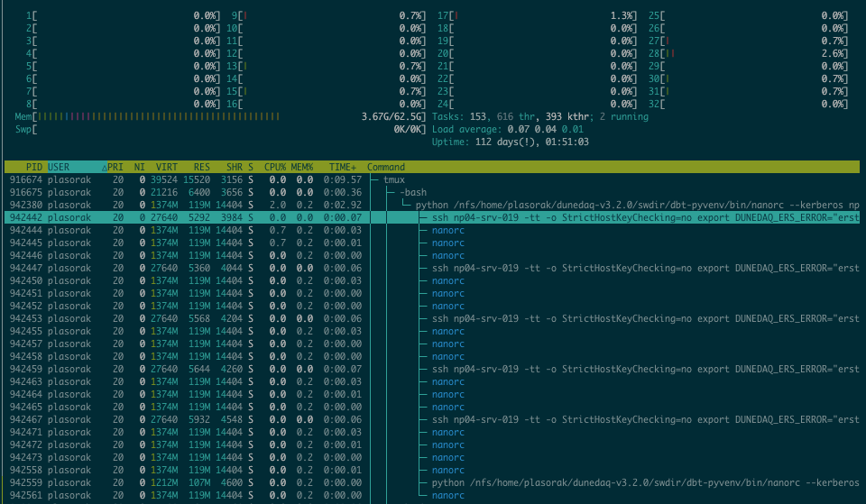This screenshot has width=866, height=504.
Task: Sort by the TIME+ column header
Action: tap(343, 167)
